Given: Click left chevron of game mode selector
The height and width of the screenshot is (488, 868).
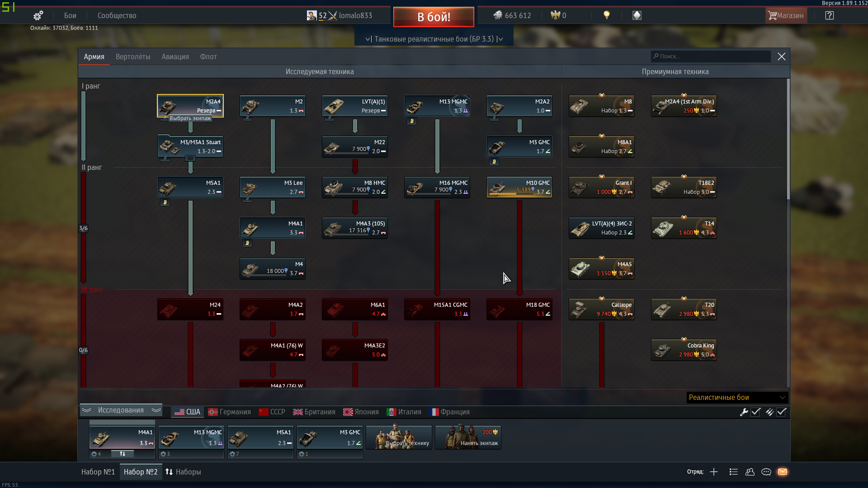Looking at the screenshot, I should coord(368,39).
